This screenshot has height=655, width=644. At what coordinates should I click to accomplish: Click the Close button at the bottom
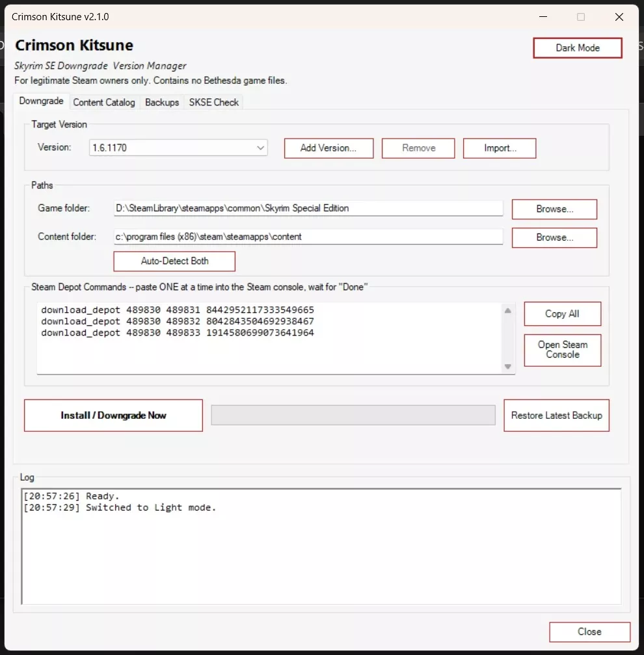click(589, 632)
